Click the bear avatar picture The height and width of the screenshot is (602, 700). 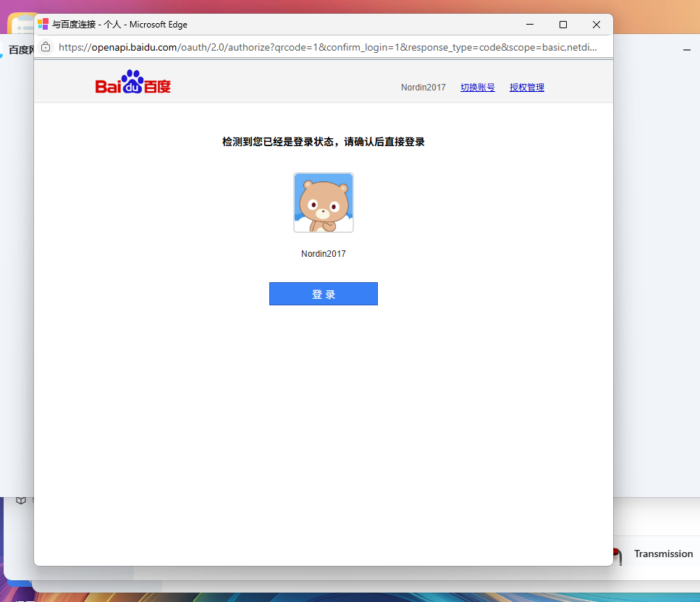(x=324, y=203)
